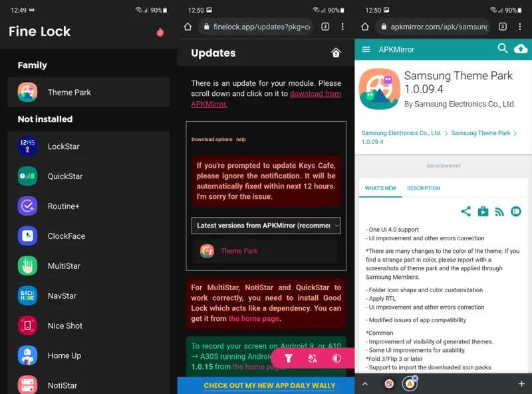This screenshot has height=394, width=532.
Task: Tap the APKMirror title in header
Action: 396,50
